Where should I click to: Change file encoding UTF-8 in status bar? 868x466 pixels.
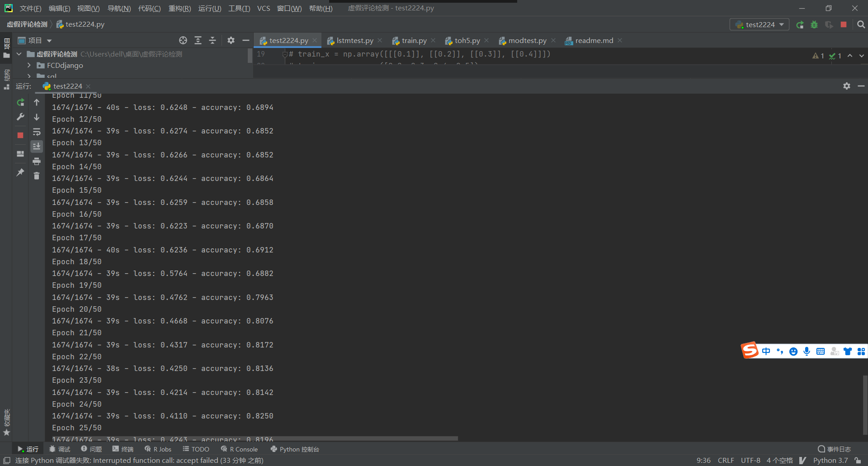[750, 460]
